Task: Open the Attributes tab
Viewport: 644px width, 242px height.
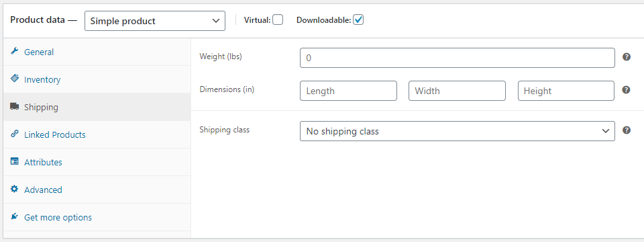Action: coord(97,162)
